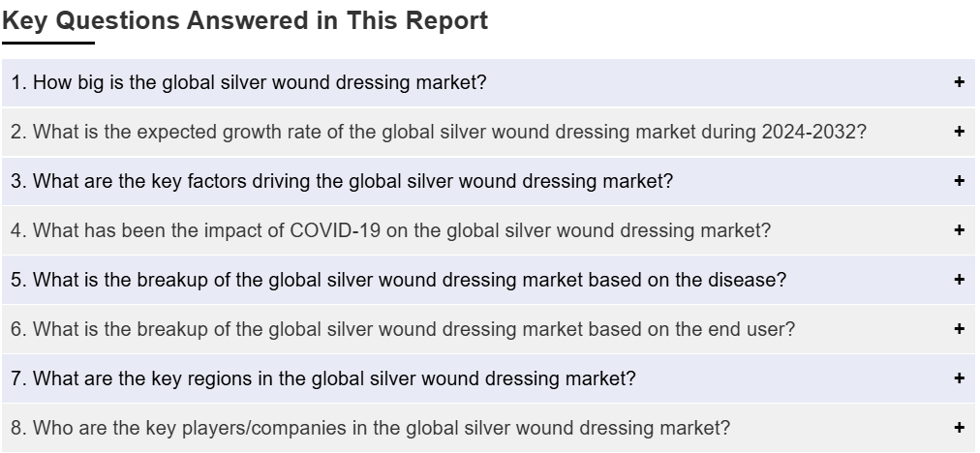The image size is (980, 453).
Task: Open the key regions question text
Action: [323, 378]
